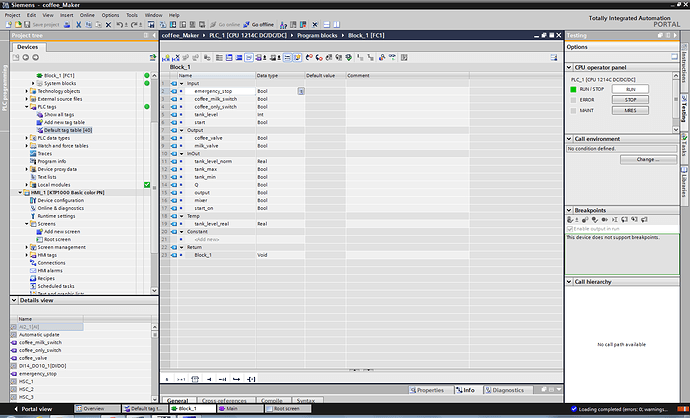Click Go offline in the toolbar
This screenshot has height=418, width=690.
(259, 25)
